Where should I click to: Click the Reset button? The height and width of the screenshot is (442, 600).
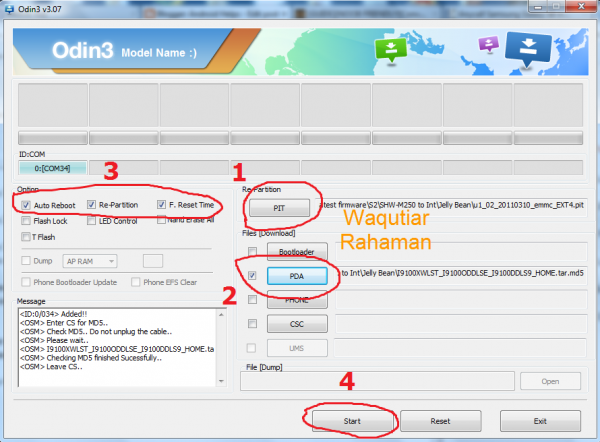tap(440, 421)
